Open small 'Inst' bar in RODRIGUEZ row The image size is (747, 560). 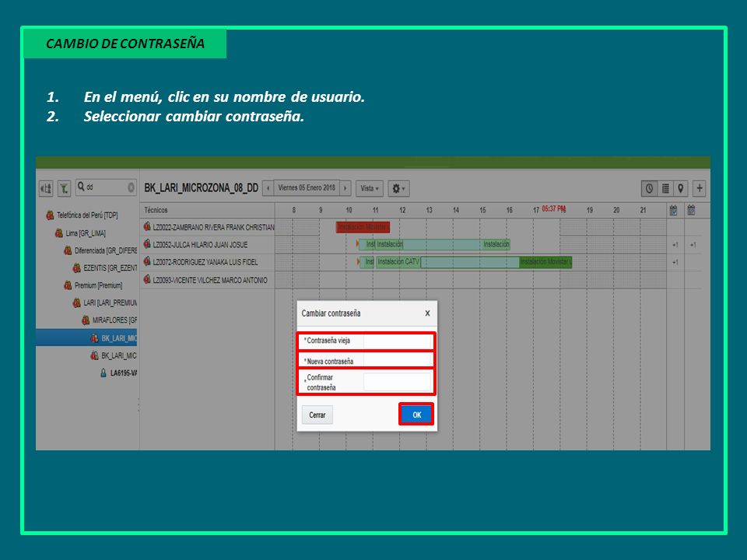[369, 262]
